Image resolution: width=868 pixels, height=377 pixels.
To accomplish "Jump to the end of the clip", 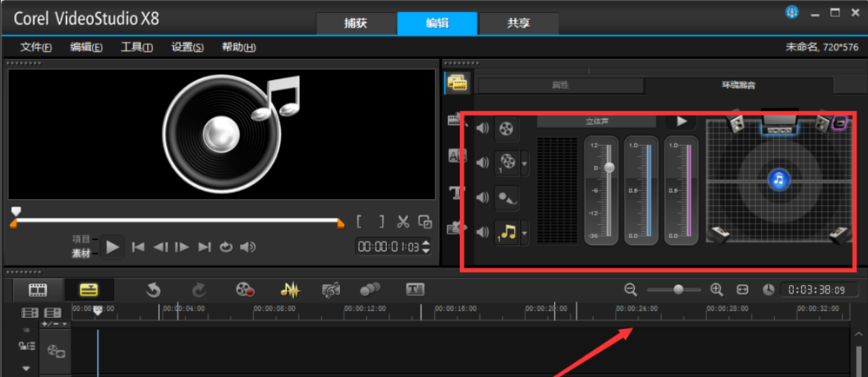I will [204, 247].
